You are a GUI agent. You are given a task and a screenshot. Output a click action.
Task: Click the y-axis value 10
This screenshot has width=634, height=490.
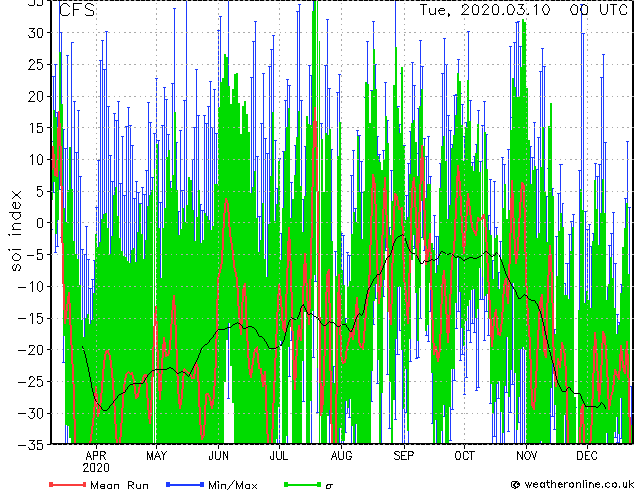pyautogui.click(x=36, y=160)
